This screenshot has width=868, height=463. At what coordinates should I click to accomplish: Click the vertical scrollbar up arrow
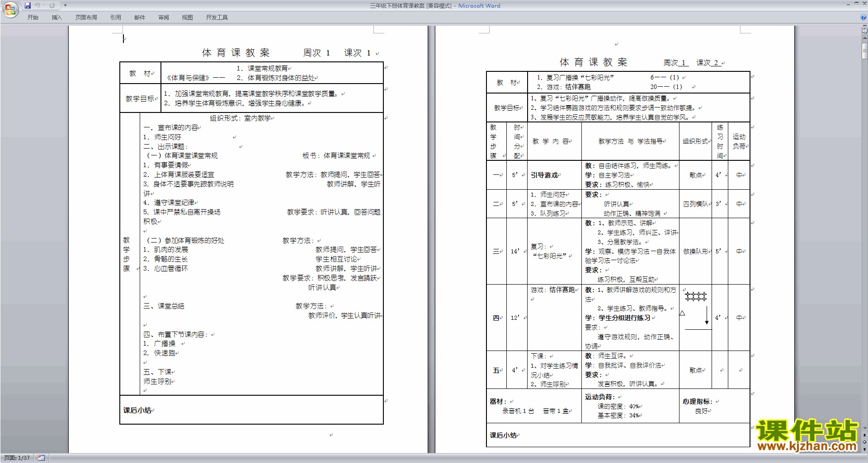click(x=865, y=39)
